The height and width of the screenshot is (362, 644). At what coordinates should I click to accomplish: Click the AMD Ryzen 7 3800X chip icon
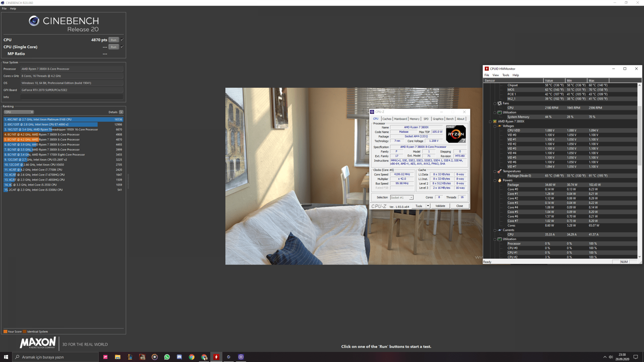click(x=495, y=121)
